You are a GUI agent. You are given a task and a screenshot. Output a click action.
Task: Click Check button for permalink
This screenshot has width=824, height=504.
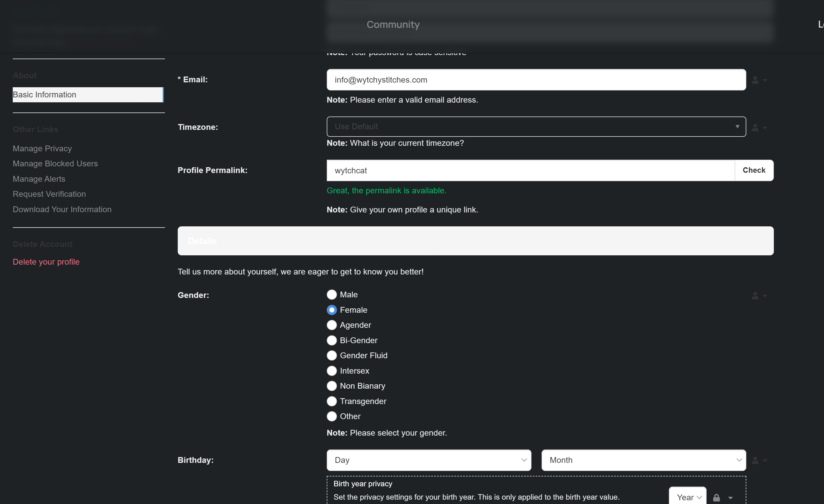click(754, 170)
